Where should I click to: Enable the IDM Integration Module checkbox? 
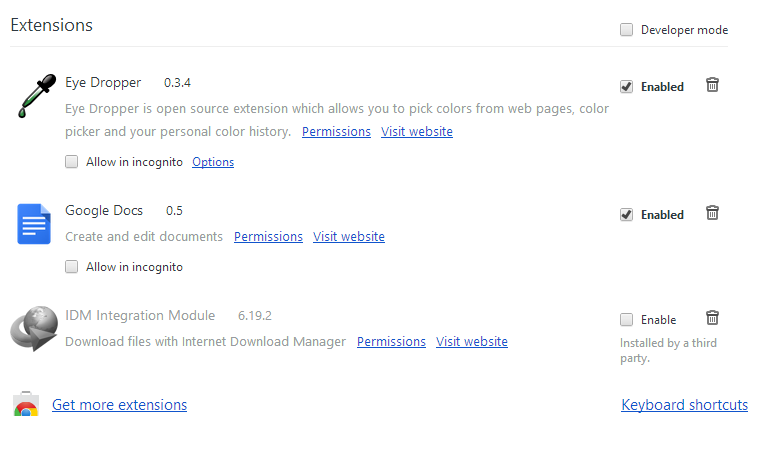pos(627,320)
